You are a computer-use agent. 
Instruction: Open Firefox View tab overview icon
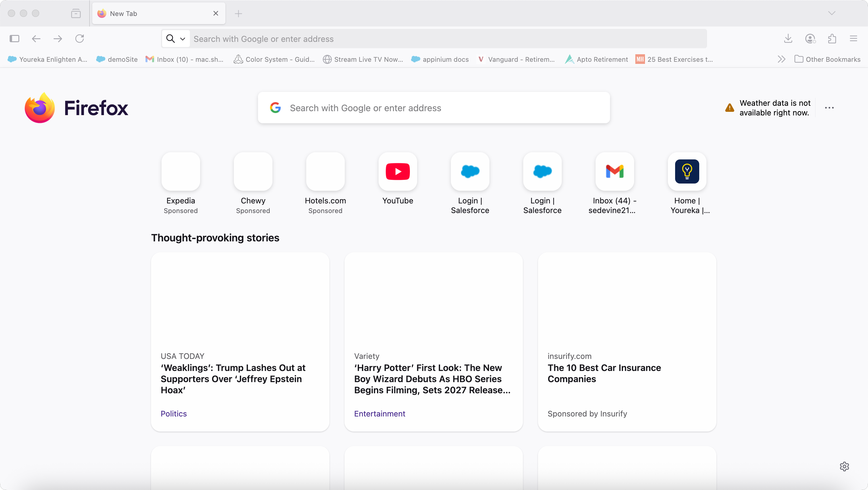point(76,14)
